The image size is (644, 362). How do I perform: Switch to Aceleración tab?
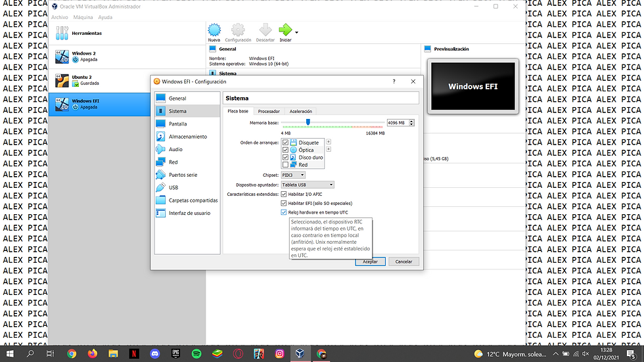pyautogui.click(x=301, y=111)
